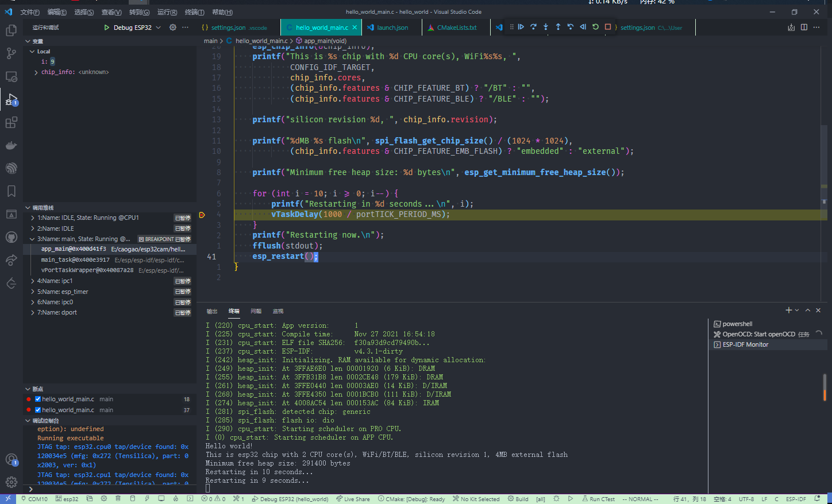Open the Live Share view in activity bar
This screenshot has width=832, height=504.
(x=11, y=260)
